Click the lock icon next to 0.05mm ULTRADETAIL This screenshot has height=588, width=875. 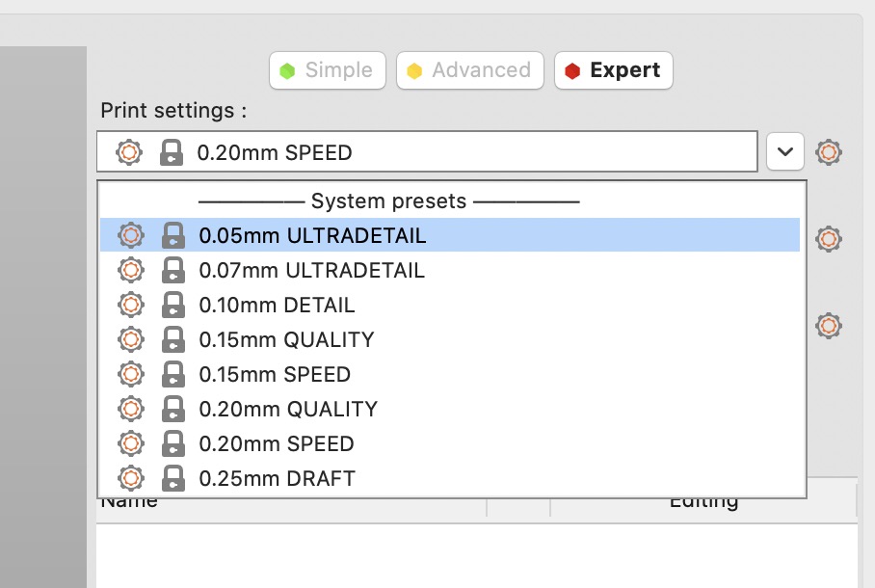(x=173, y=236)
